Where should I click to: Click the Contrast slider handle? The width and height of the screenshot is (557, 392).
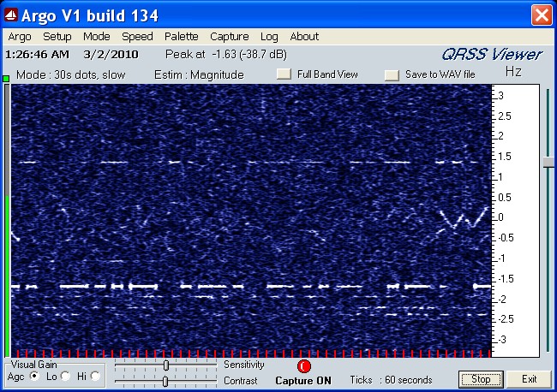pyautogui.click(x=165, y=382)
